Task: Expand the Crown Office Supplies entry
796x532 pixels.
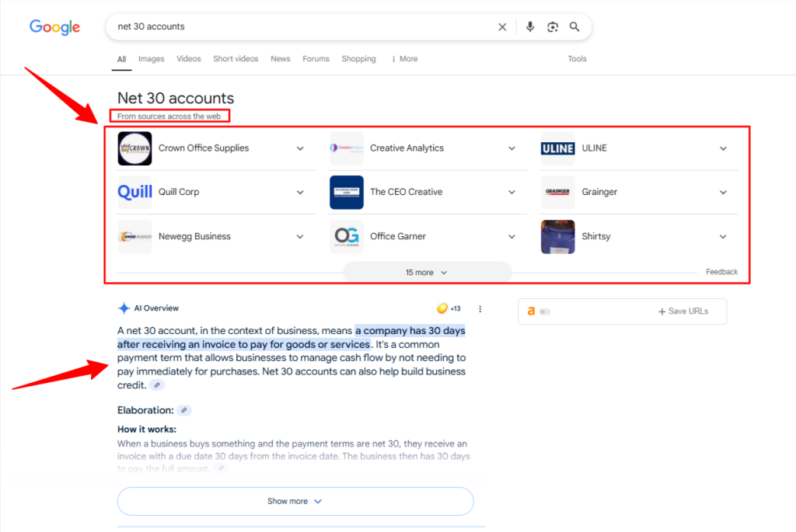Action: (x=300, y=148)
